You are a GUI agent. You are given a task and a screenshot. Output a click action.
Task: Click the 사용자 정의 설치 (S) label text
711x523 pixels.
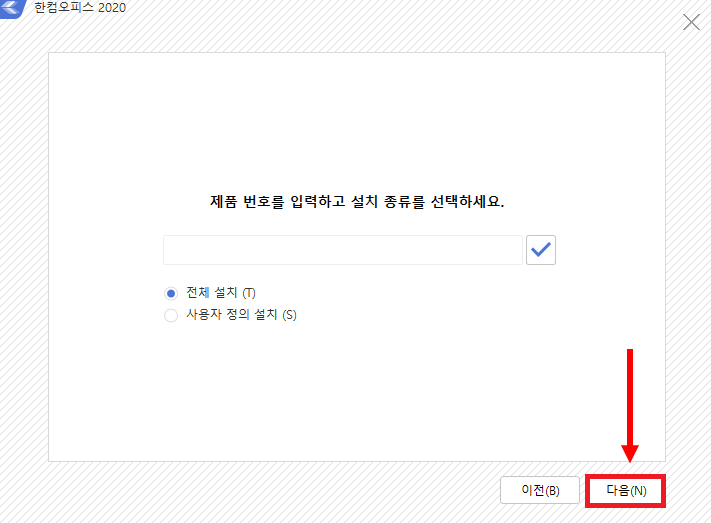click(x=241, y=315)
